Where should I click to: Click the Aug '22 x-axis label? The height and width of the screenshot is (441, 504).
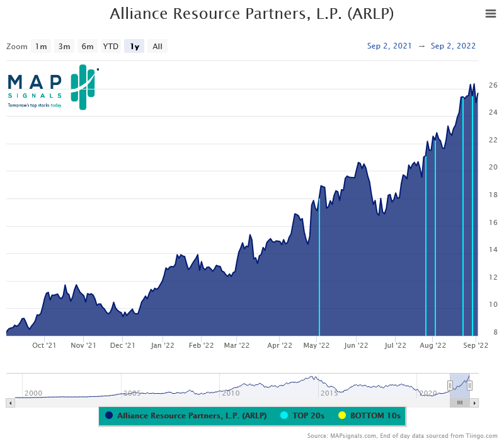click(433, 345)
